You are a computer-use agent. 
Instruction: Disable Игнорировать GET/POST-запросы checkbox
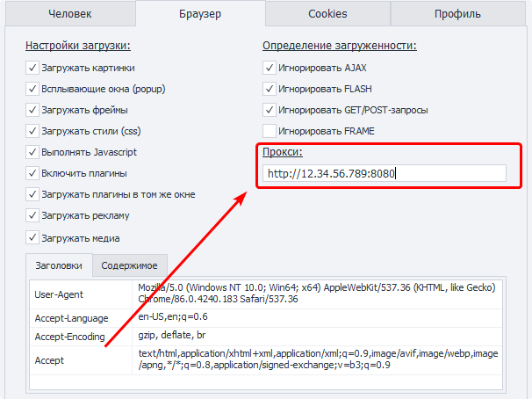tap(270, 110)
